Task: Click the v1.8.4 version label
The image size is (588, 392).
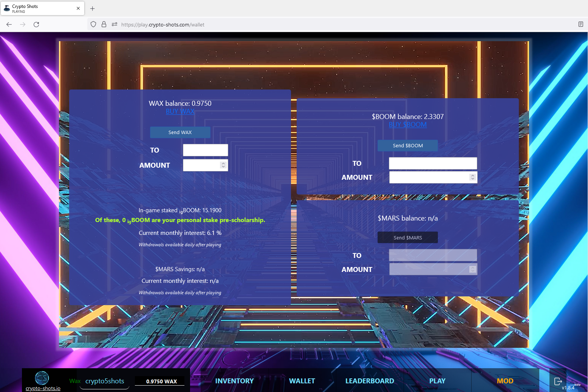Action: tap(568, 388)
